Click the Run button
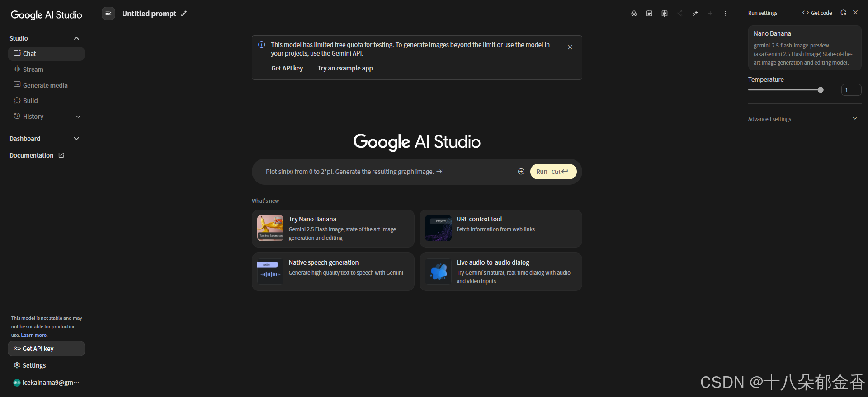Viewport: 868px width, 397px height. 553,172
